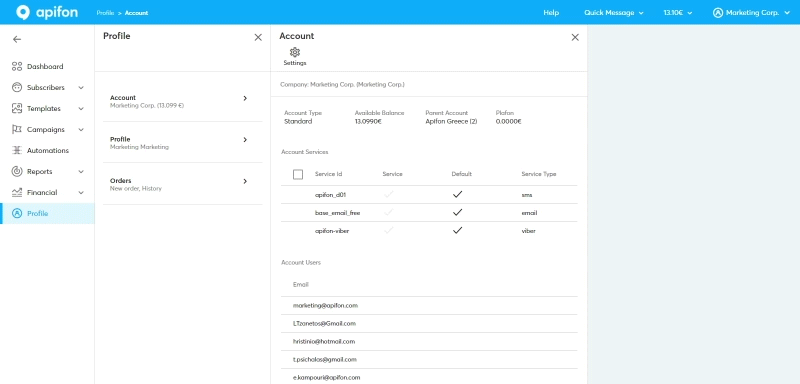This screenshot has width=800, height=384.
Task: Select the apifon_d01 service id
Action: pos(331,195)
